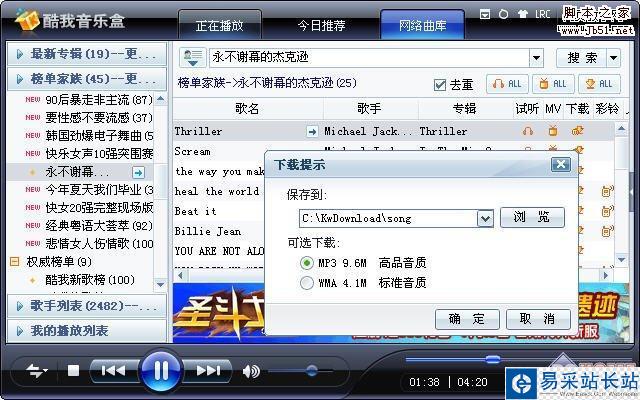Click the arrow icon next to Thriller song name
Image resolution: width=640 pixels, height=400 pixels.
point(312,131)
